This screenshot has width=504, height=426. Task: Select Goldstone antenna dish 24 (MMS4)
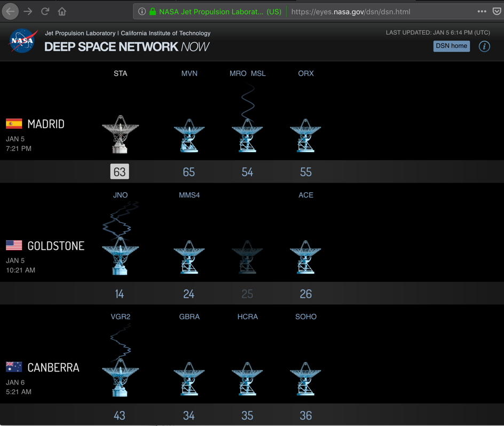[x=189, y=257]
